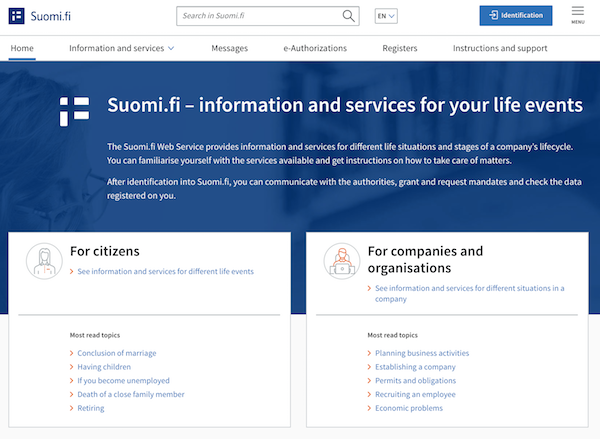This screenshot has width=600, height=439.
Task: Open Death of a close family member link
Action: coord(131,394)
